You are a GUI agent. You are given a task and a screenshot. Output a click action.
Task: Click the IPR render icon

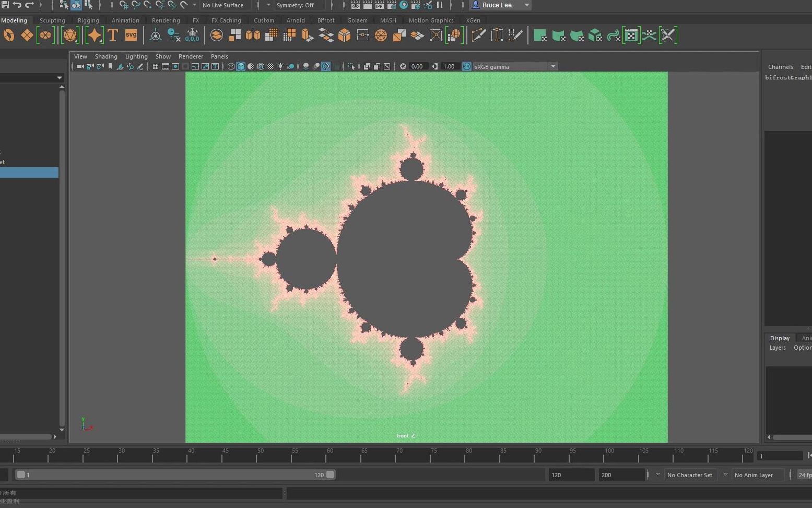coord(380,5)
